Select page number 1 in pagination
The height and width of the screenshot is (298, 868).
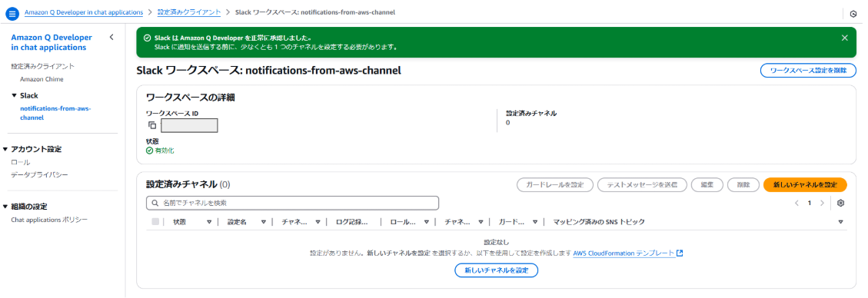coord(810,203)
